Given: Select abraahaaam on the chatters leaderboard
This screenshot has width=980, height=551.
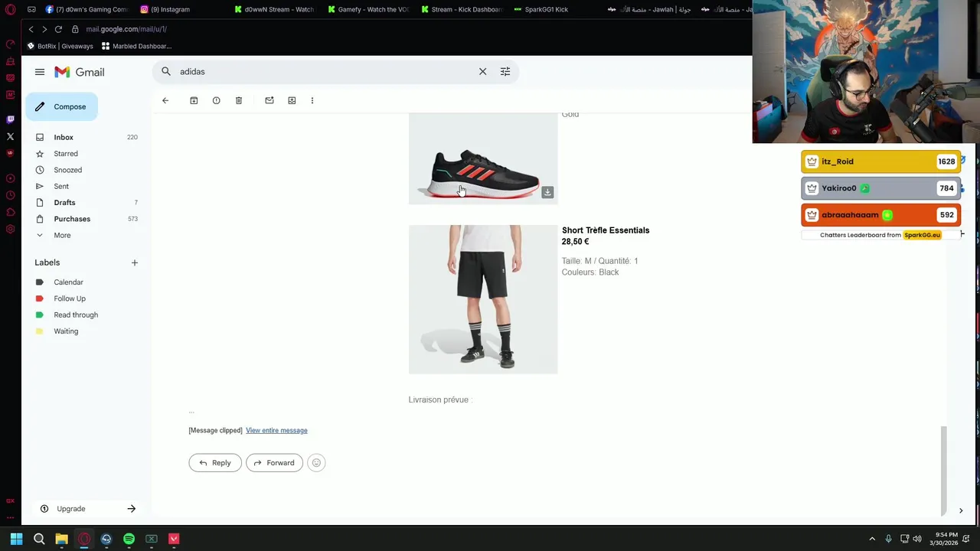Looking at the screenshot, I should (880, 215).
